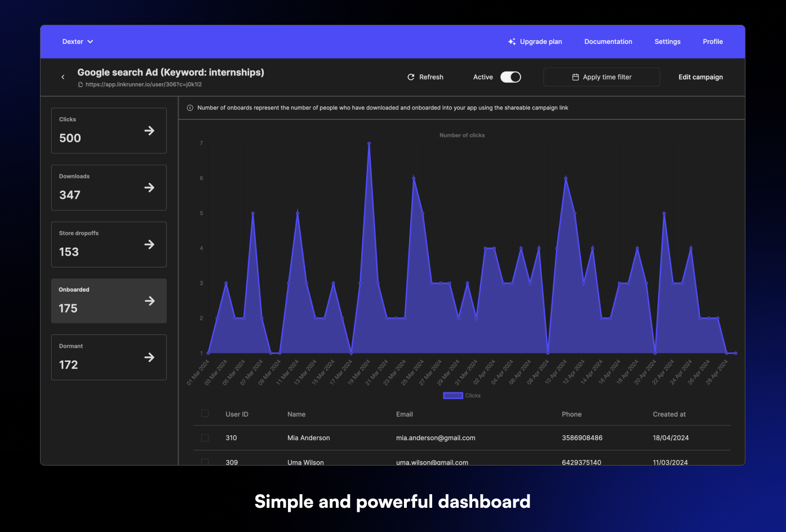
Task: Click the arrow on the Clicks card
Action: click(149, 130)
